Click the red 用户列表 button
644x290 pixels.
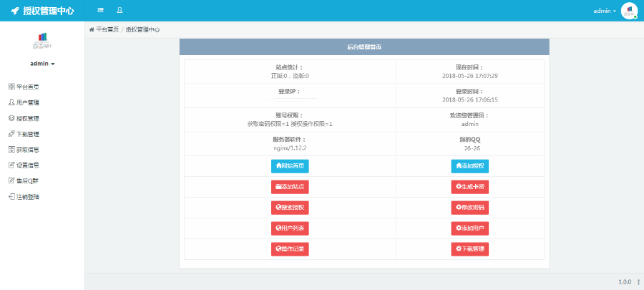(x=290, y=228)
